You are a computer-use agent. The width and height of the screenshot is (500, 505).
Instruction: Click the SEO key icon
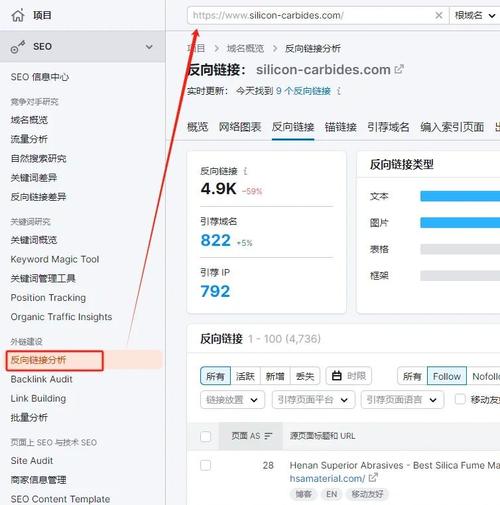(18, 47)
